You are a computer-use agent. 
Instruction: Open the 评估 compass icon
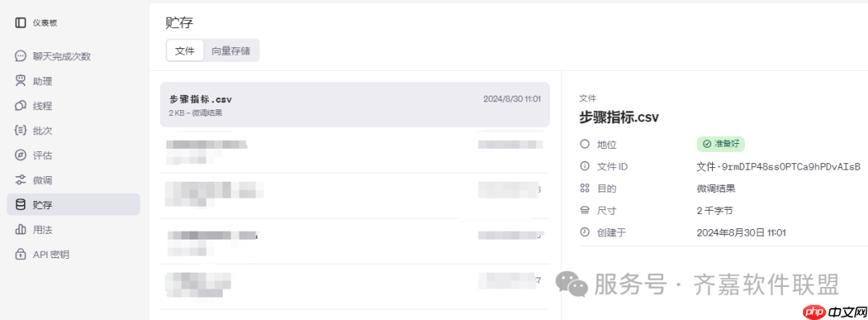(x=20, y=155)
